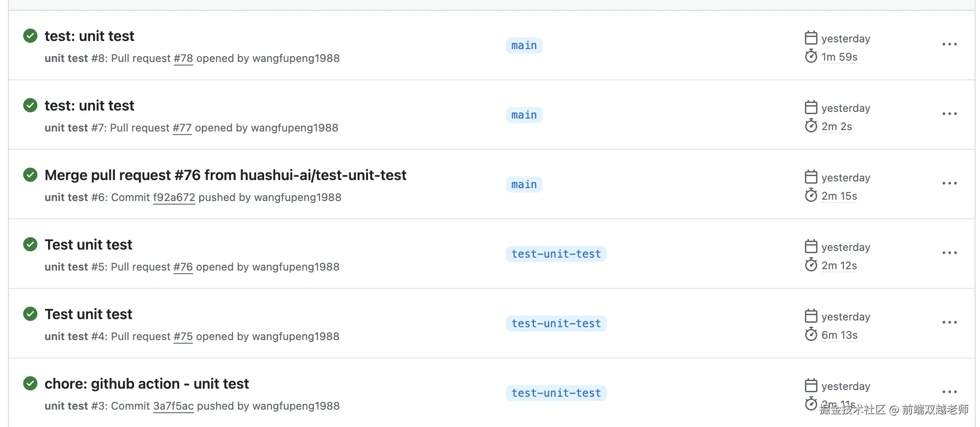Open three-dot menu for unit test #8 run
980x427 pixels.
click(x=949, y=45)
